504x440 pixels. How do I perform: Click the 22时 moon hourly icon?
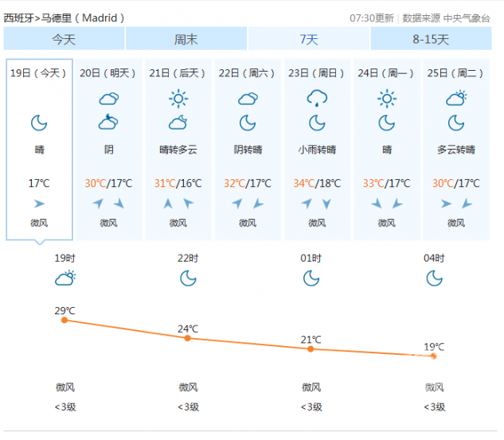click(188, 278)
